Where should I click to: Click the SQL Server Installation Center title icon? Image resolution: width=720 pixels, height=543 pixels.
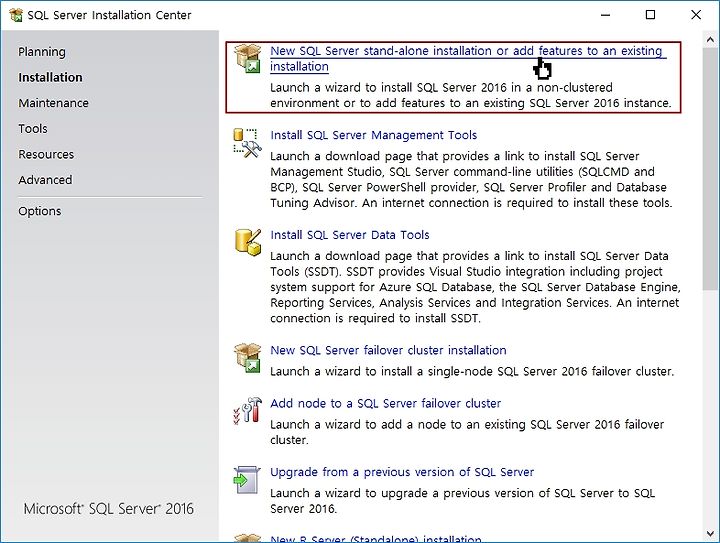[x=16, y=15]
